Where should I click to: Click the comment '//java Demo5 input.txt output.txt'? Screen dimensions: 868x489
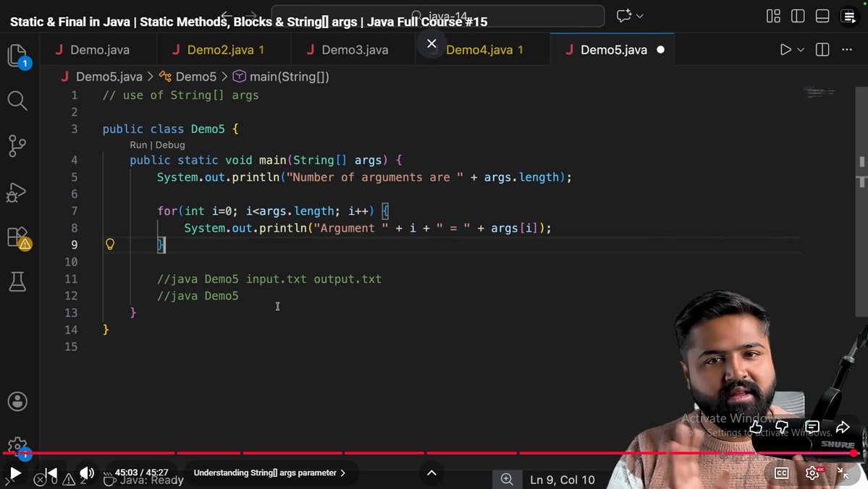click(269, 278)
